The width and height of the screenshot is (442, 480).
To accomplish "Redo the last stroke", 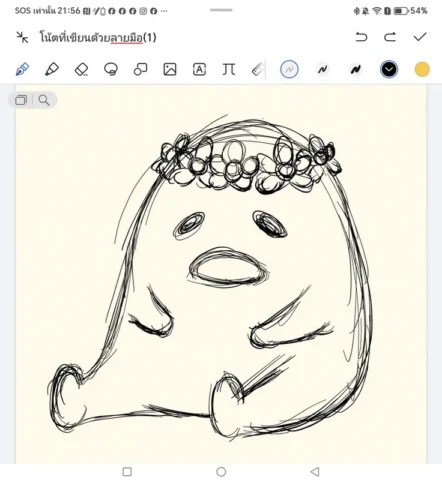I will point(390,37).
